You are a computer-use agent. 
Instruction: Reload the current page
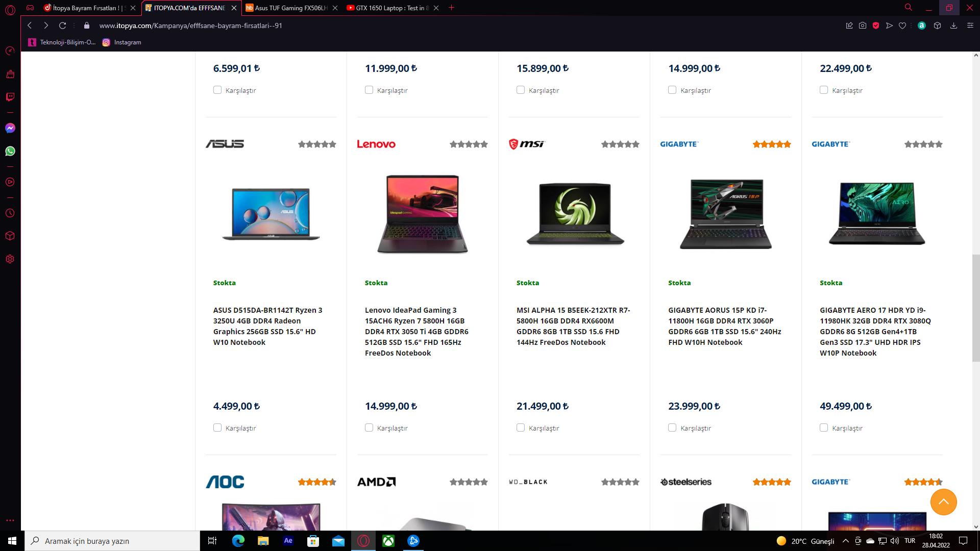[62, 26]
